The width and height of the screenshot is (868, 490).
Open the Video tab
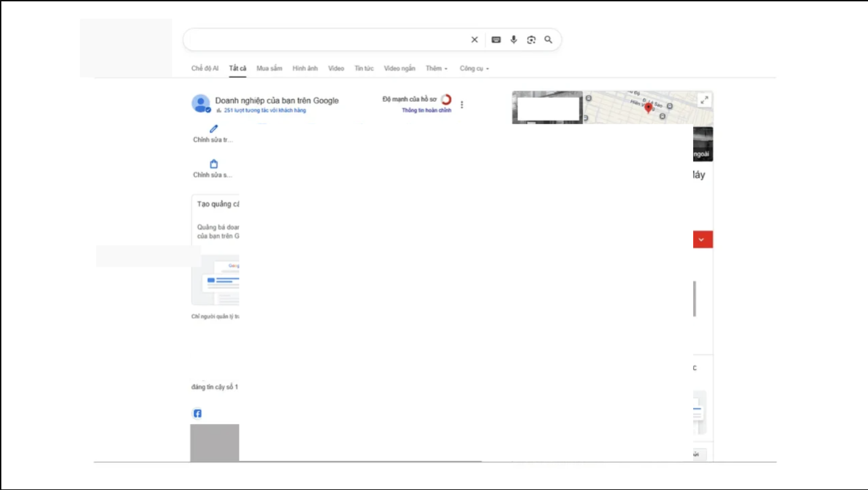pos(336,69)
